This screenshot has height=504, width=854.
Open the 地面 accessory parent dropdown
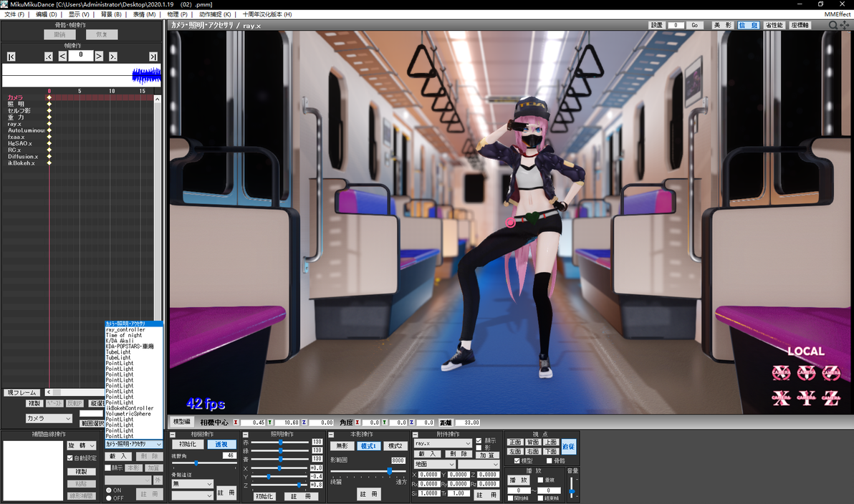[434, 465]
